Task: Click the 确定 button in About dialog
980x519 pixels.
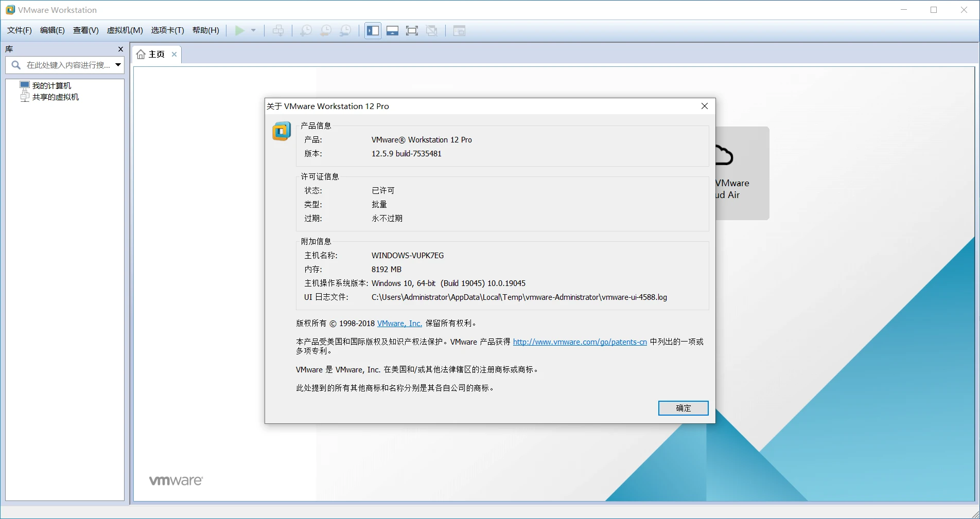Action: click(x=683, y=408)
